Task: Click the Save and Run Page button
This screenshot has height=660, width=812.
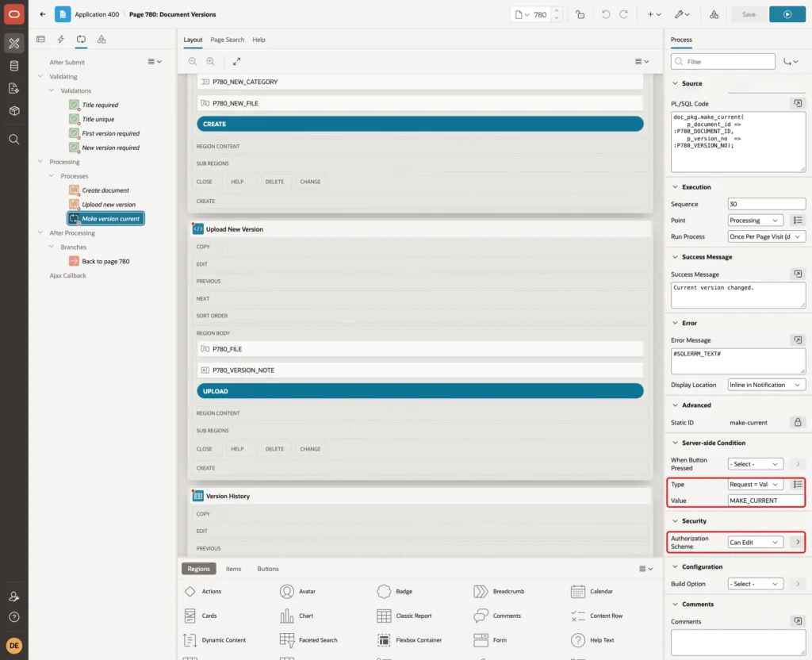Action: pyautogui.click(x=787, y=14)
